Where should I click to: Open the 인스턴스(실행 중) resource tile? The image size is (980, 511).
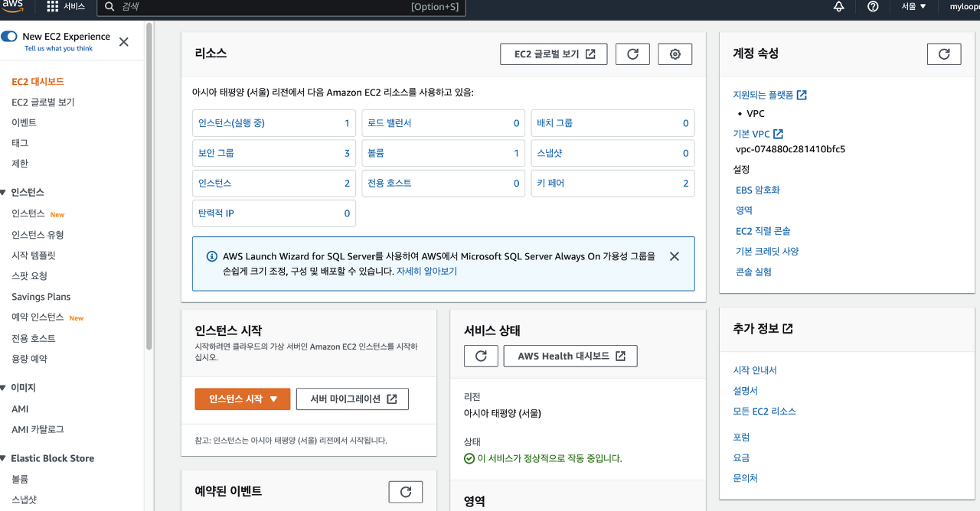click(x=273, y=123)
